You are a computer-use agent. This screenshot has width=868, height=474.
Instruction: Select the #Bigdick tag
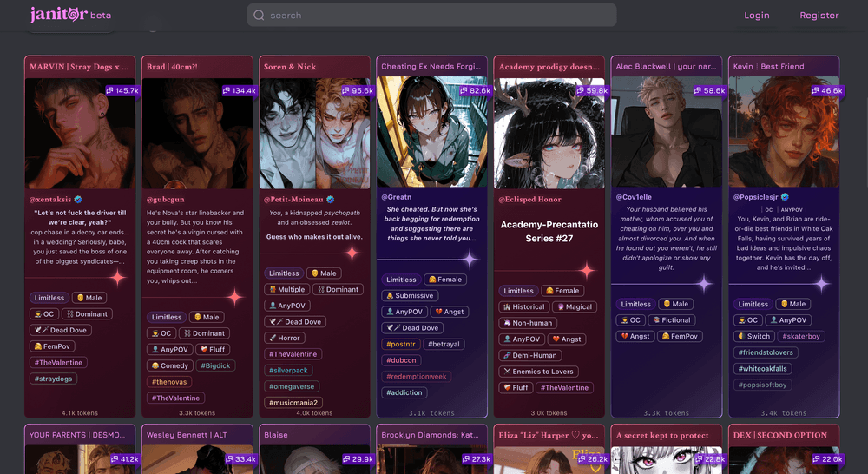tap(216, 366)
